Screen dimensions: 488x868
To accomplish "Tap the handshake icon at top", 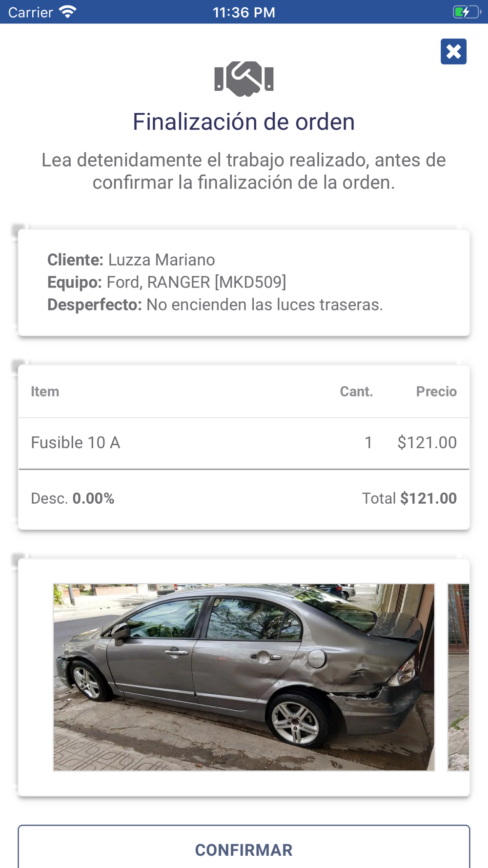I will tap(244, 79).
